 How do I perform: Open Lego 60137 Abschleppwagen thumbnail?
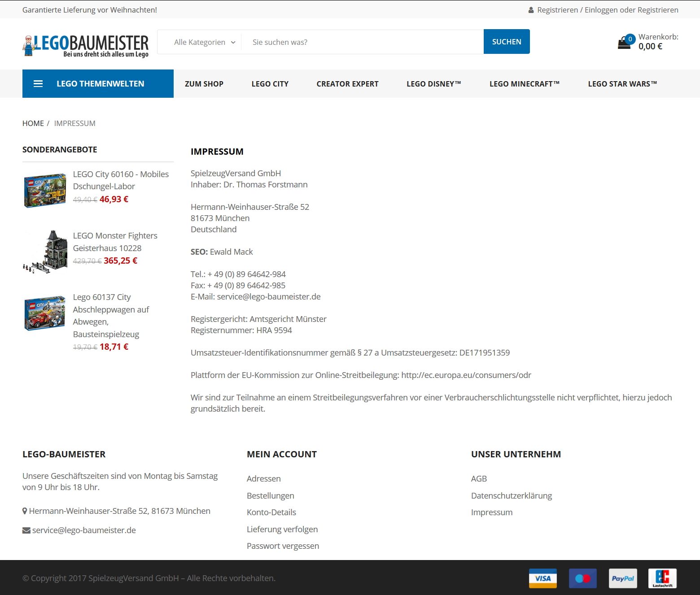coord(45,313)
